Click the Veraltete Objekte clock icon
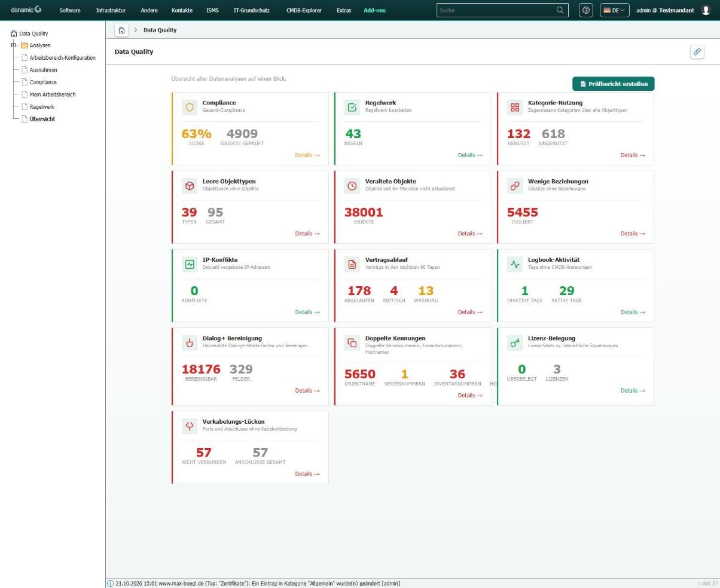 pyautogui.click(x=352, y=186)
